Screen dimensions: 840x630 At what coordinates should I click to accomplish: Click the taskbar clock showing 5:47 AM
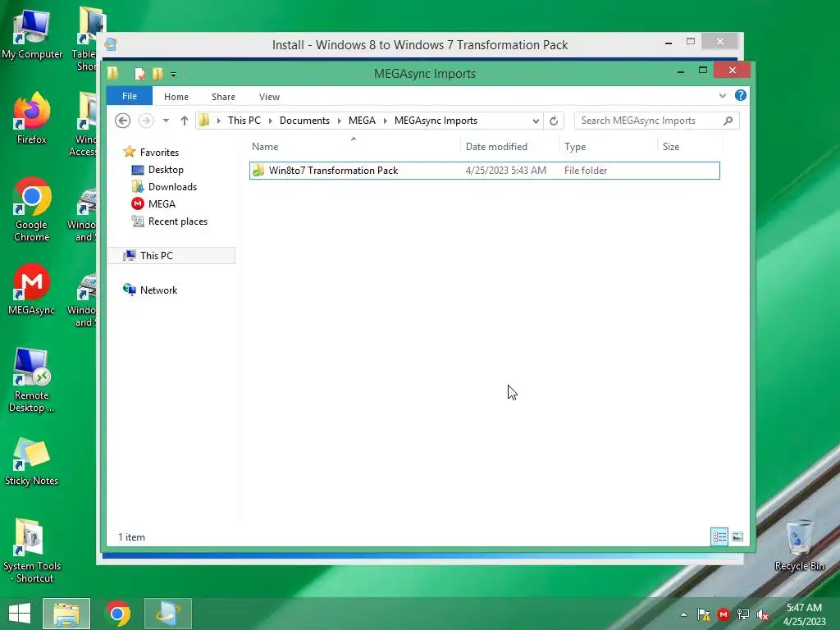(x=804, y=614)
